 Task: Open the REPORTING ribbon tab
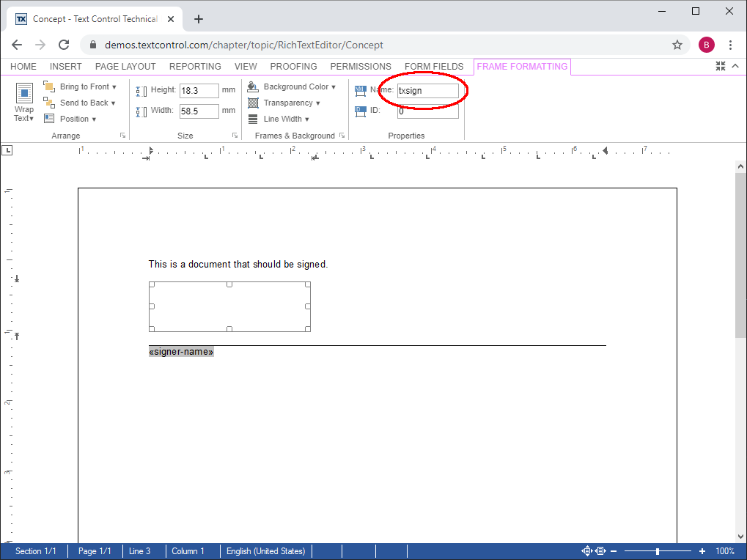point(195,66)
